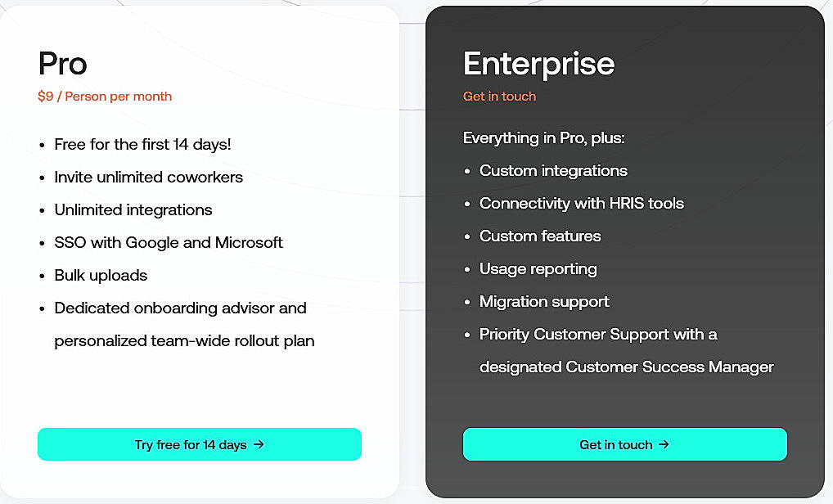
Task: Click the bullet beside Invite unlimited coworkers
Action: pyautogui.click(x=41, y=177)
